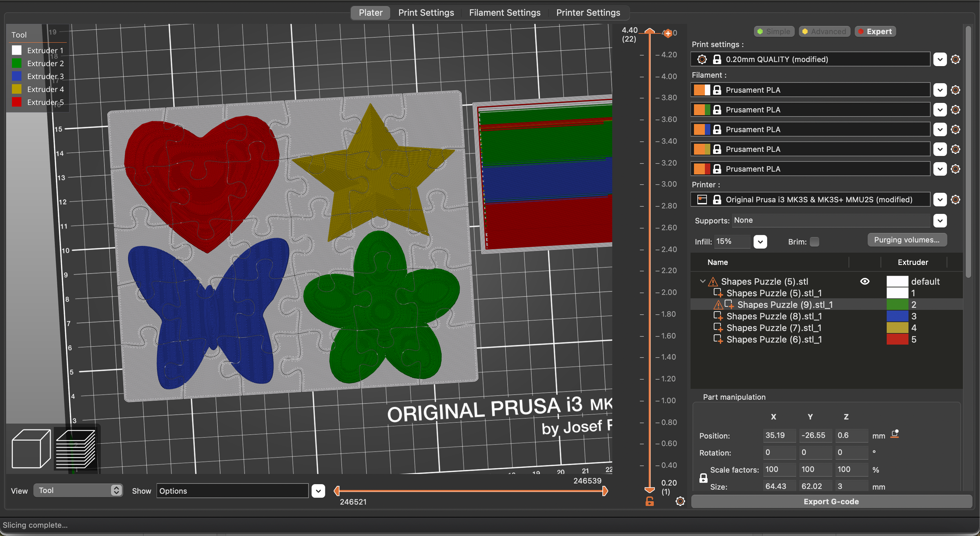
Task: Switch to 3D editor view cube icon
Action: coord(31,448)
